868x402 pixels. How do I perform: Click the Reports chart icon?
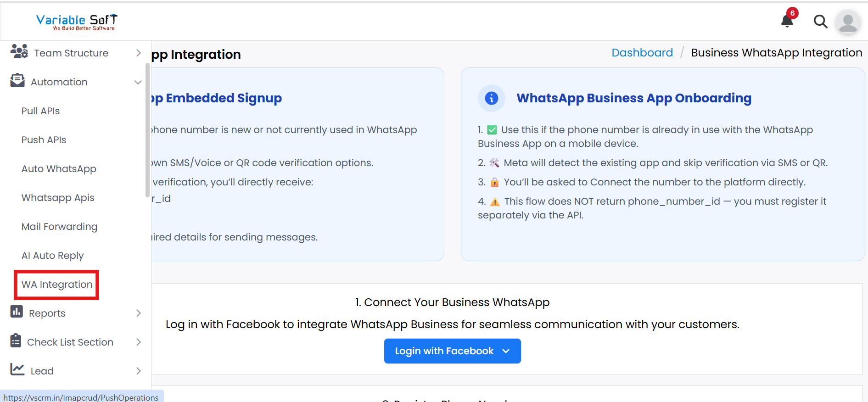point(17,312)
